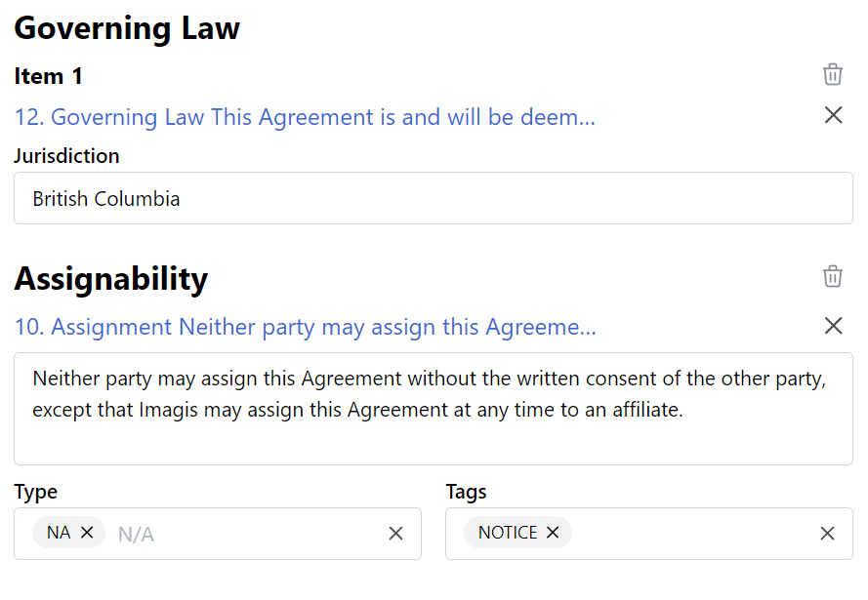Click the Assignability section heading
The width and height of the screenshot is (868, 600).
tap(111, 279)
